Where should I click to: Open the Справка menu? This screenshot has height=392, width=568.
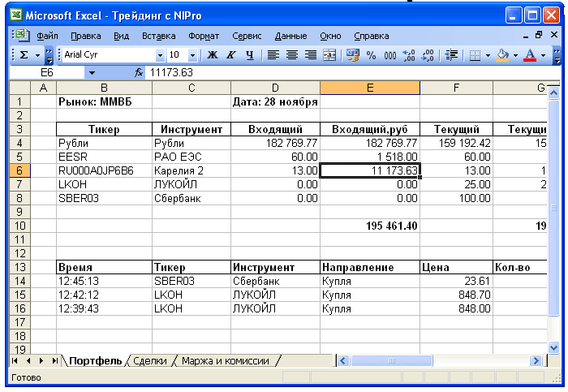point(372,36)
